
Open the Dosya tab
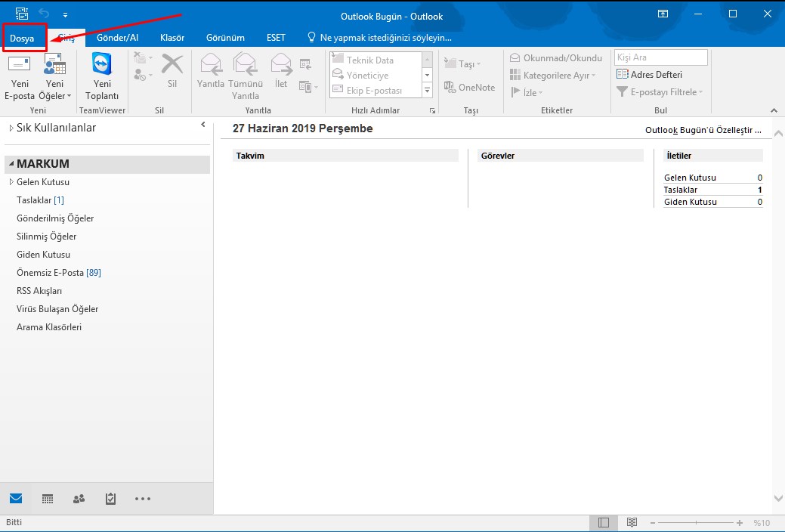(x=22, y=38)
